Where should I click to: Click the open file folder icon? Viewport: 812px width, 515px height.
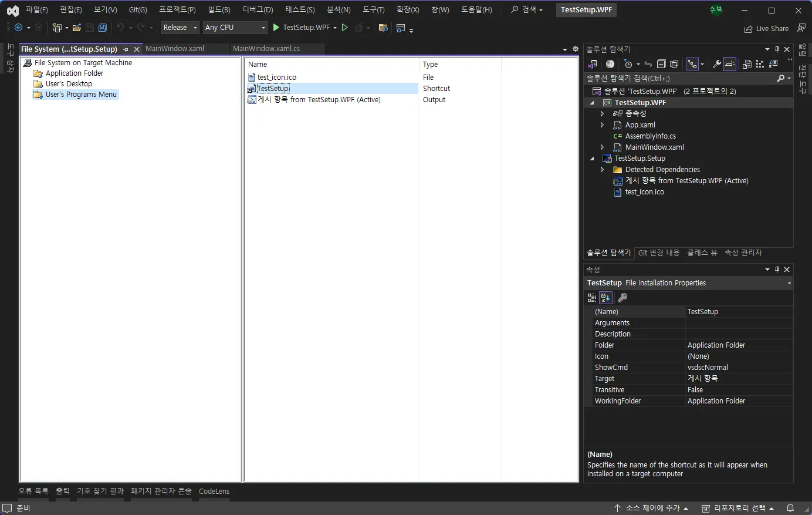[x=77, y=28]
